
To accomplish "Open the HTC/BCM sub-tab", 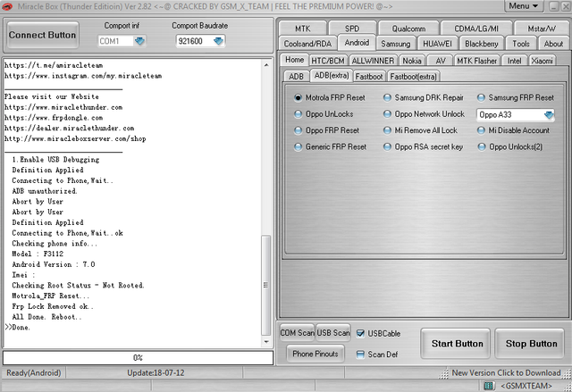I will (x=328, y=61).
